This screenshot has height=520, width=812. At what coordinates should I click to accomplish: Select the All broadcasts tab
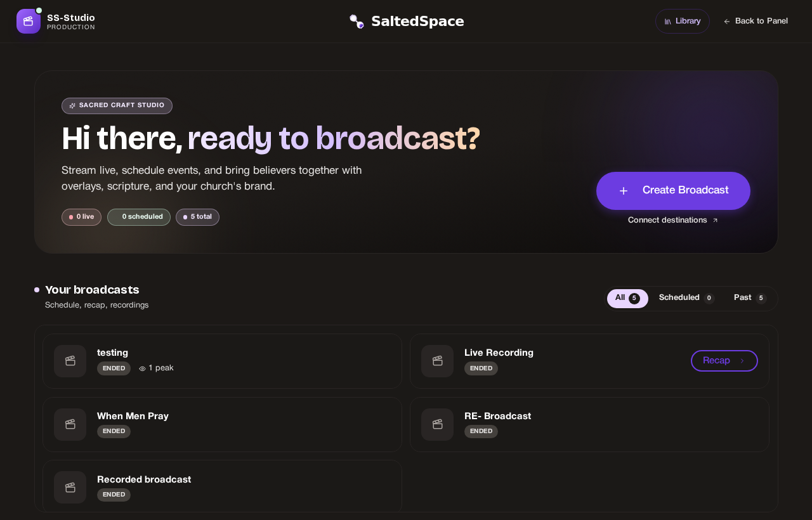click(x=627, y=299)
